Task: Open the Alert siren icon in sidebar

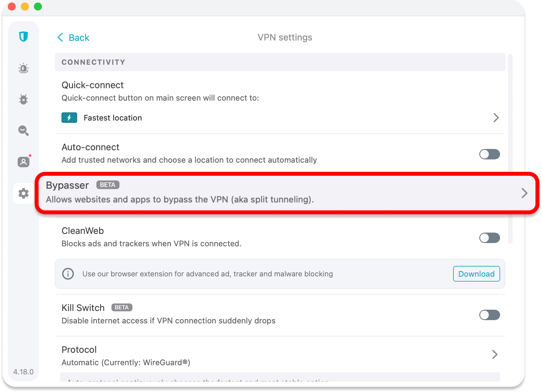Action: pyautogui.click(x=24, y=68)
